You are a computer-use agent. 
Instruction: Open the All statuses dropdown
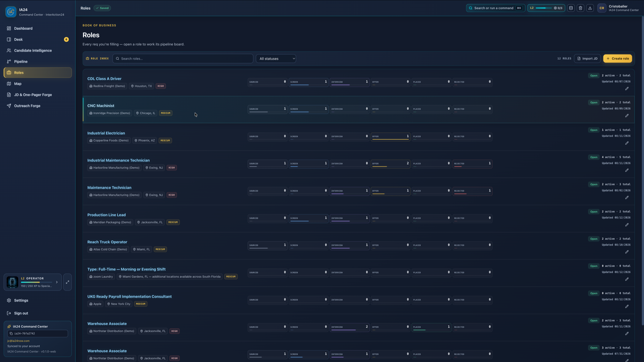tap(276, 59)
